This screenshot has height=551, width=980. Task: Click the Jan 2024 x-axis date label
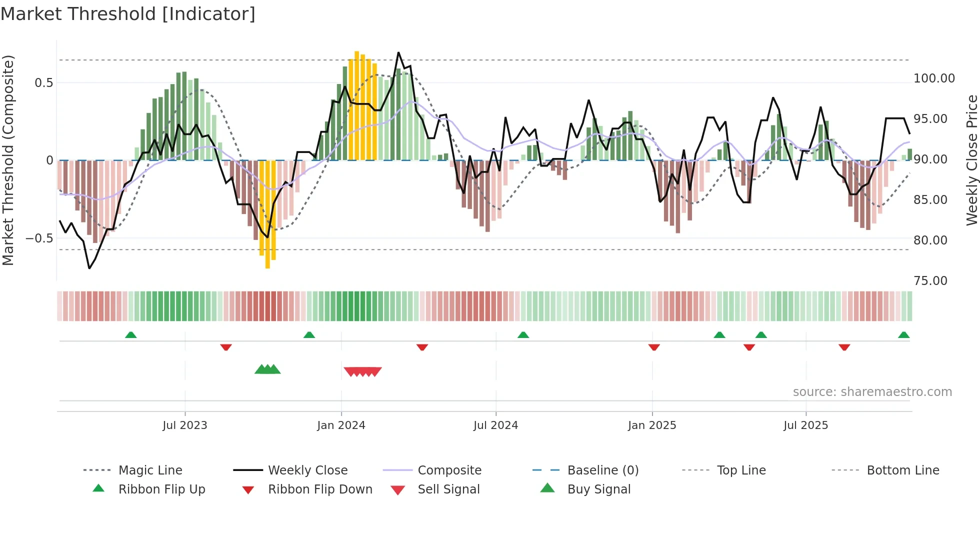coord(341,425)
